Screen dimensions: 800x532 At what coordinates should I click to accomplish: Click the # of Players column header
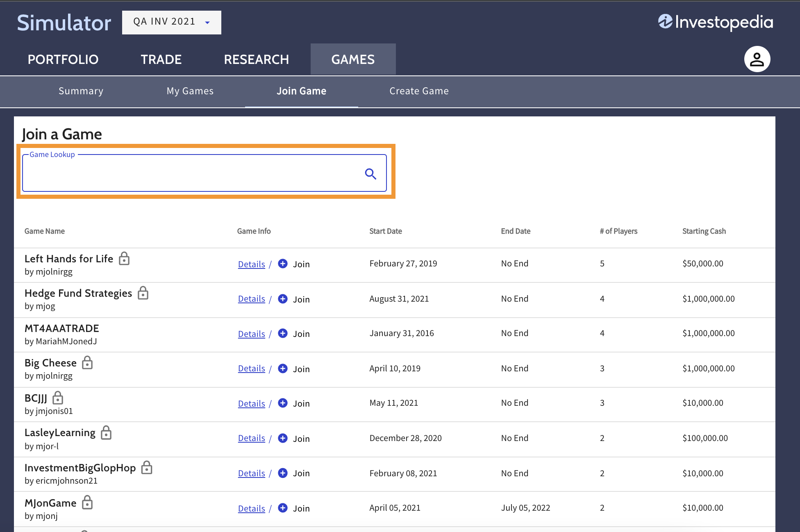click(x=618, y=231)
